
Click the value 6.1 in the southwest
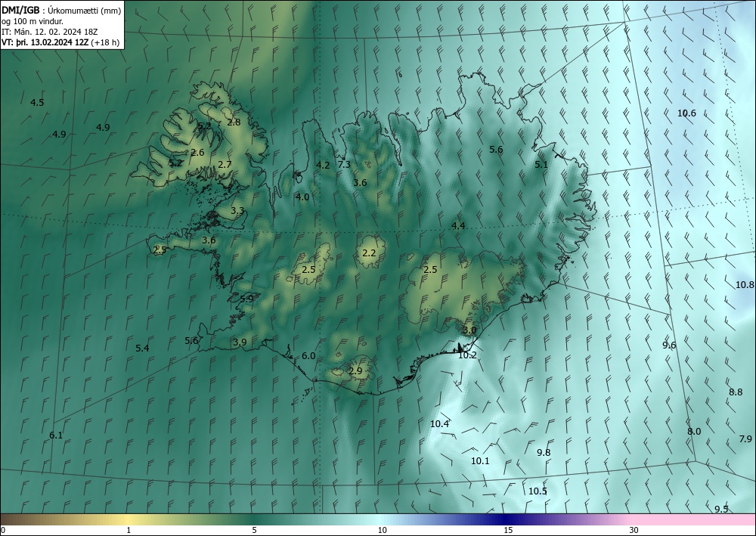tap(56, 435)
